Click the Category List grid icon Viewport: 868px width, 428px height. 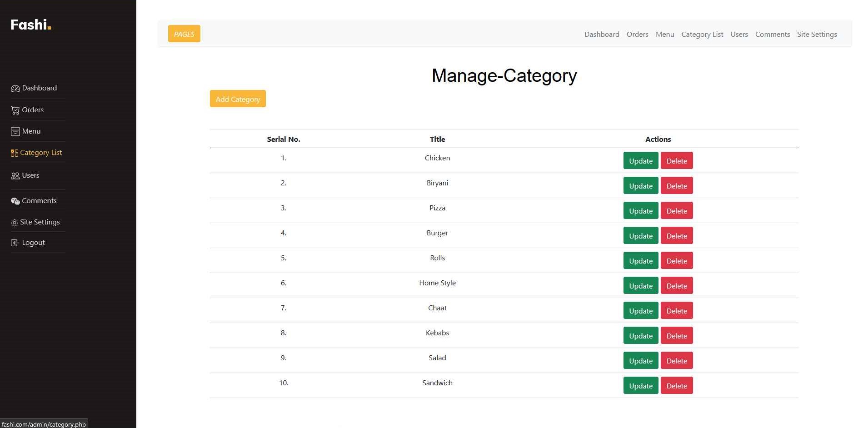tap(15, 153)
